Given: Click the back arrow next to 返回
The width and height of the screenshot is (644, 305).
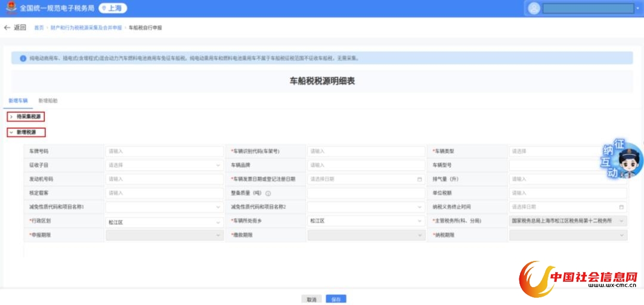Looking at the screenshot, I should [7, 27].
